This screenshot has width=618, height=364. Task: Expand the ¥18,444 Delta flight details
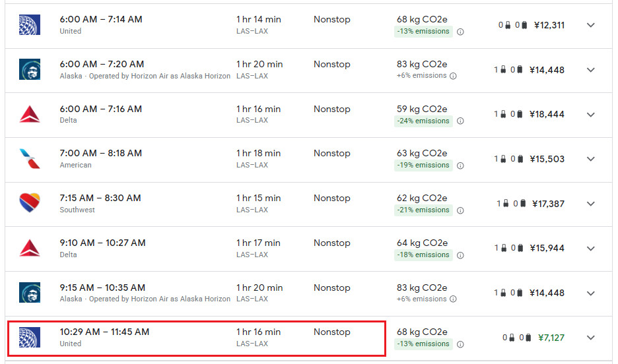click(591, 114)
